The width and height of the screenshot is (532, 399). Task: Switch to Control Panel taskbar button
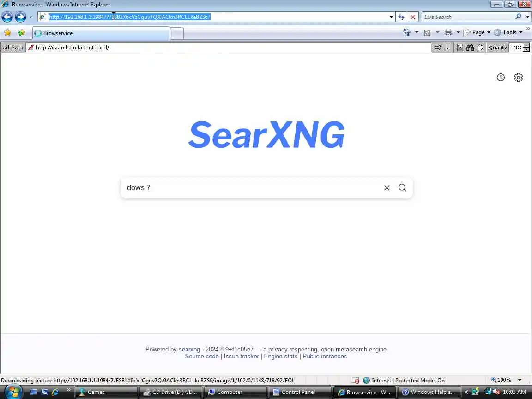coord(300,392)
